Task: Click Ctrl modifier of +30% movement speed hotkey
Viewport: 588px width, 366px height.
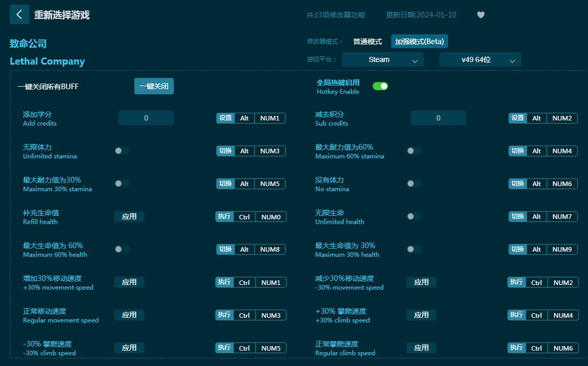Action: (245, 282)
